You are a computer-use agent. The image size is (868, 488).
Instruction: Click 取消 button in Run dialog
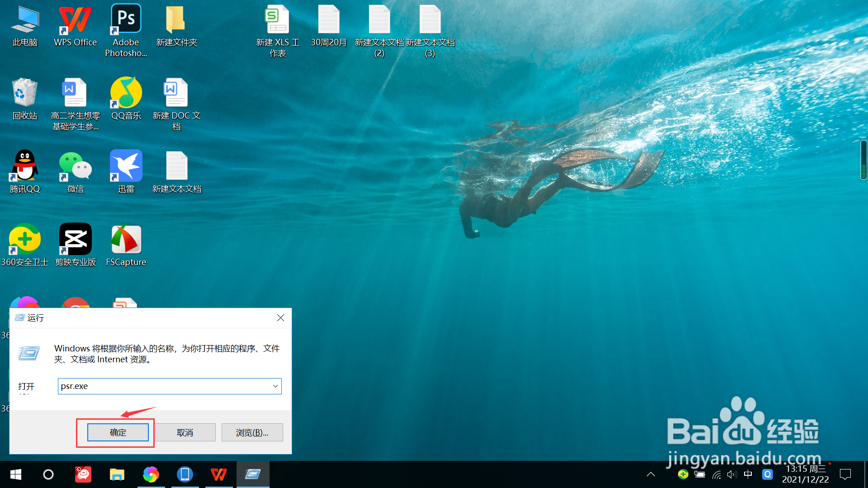point(185,432)
